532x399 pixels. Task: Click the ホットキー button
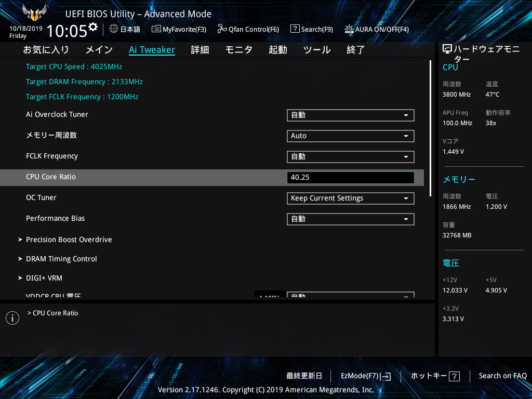(435, 376)
